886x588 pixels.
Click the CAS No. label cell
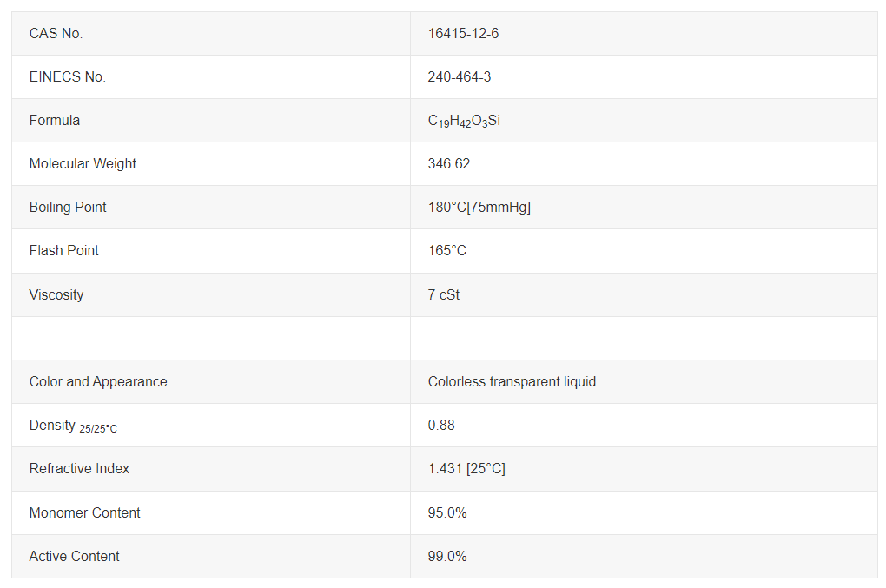point(56,34)
